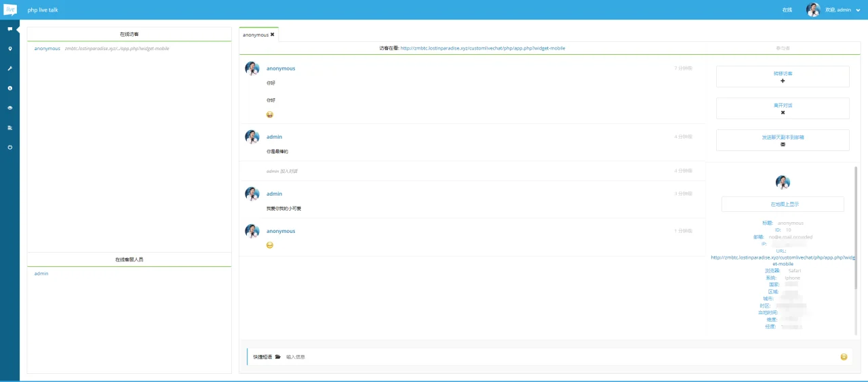Open the bar chart statistics sidebar icon
This screenshot has height=382, width=868.
coord(10,127)
